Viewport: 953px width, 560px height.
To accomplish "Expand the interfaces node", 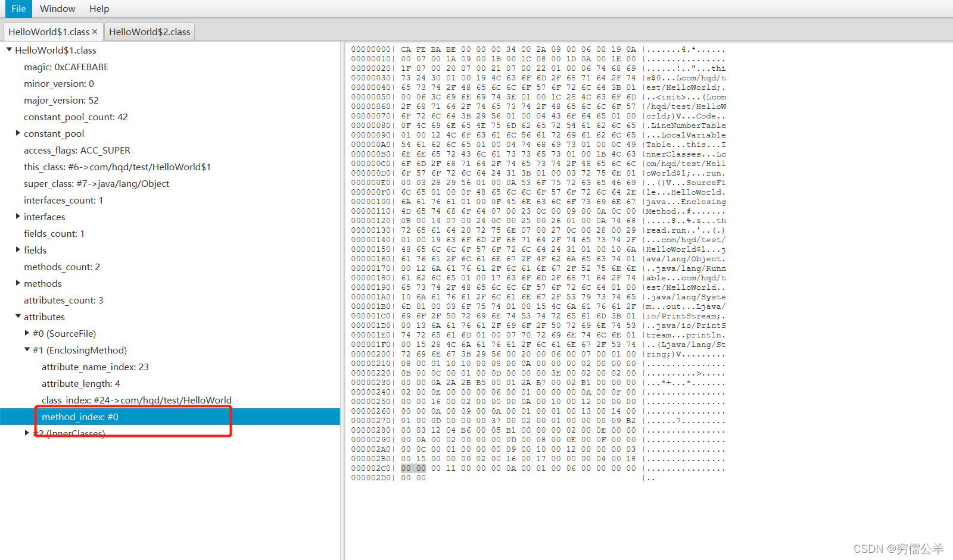I will pos(18,217).
